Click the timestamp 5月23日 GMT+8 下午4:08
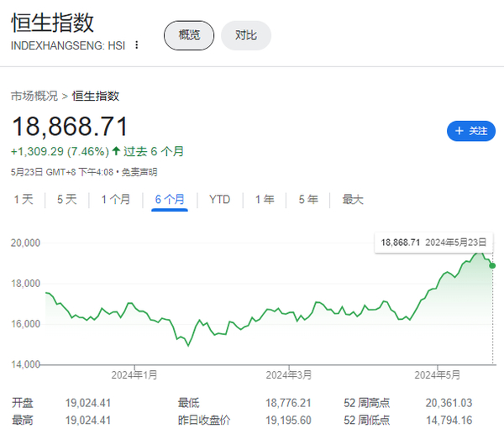 point(62,172)
